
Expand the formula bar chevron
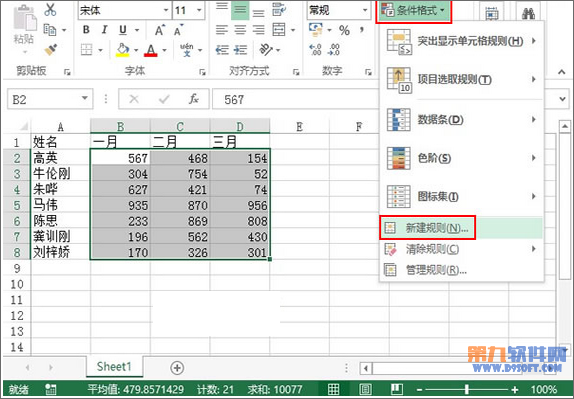pos(562,99)
